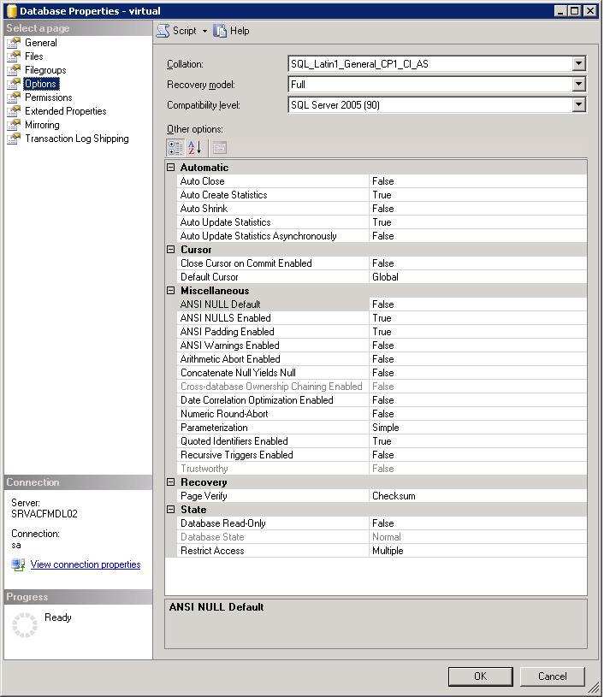Click the Transaction Log Shipping page icon

point(14,139)
